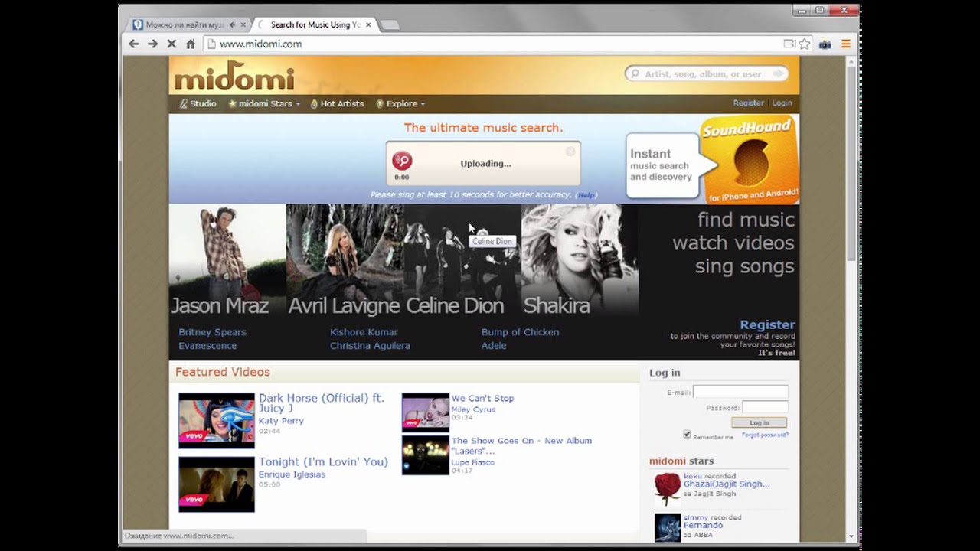Click the address bar showing www.midomi.com
The width and height of the screenshot is (980, 551).
pyautogui.click(x=490, y=44)
